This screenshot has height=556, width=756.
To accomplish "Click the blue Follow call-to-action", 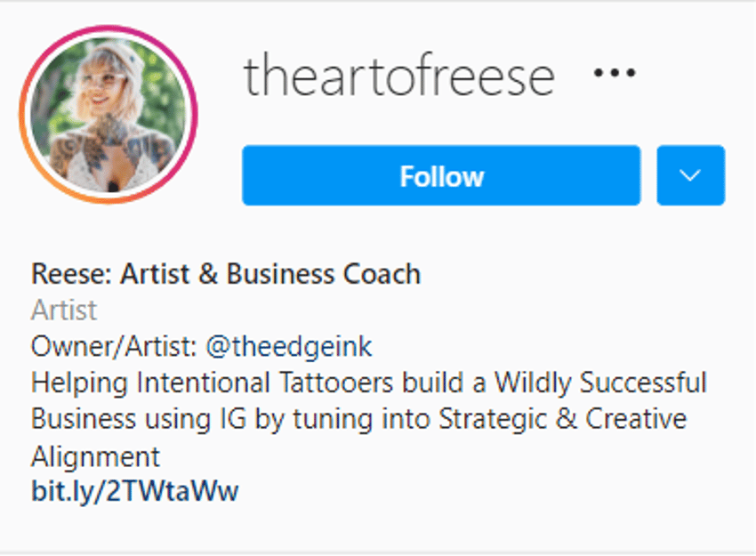I will tap(440, 175).
